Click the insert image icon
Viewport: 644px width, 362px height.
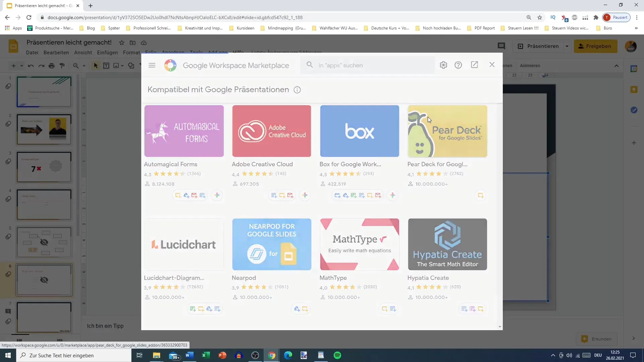pyautogui.click(x=116, y=66)
